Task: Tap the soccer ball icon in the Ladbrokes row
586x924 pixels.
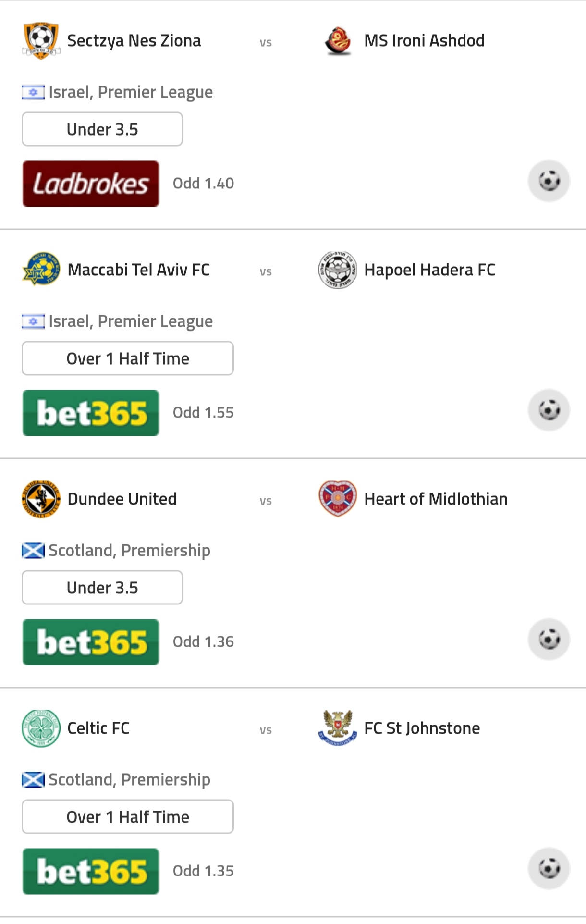Action: [549, 181]
